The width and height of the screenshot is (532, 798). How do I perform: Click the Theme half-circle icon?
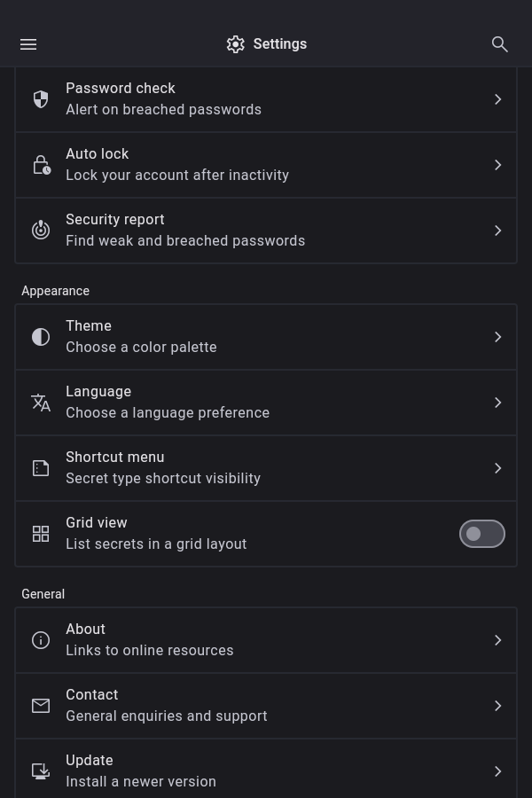pos(41,337)
